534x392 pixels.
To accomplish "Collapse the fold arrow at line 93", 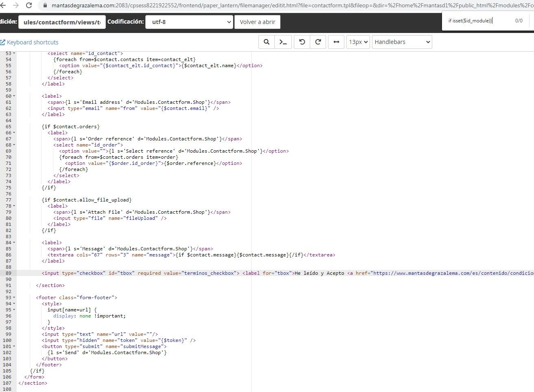I will pyautogui.click(x=14, y=298).
